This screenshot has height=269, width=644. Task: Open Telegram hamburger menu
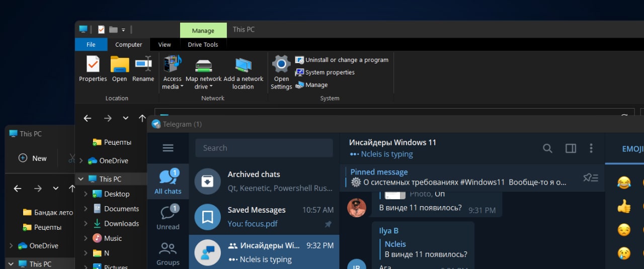[168, 148]
